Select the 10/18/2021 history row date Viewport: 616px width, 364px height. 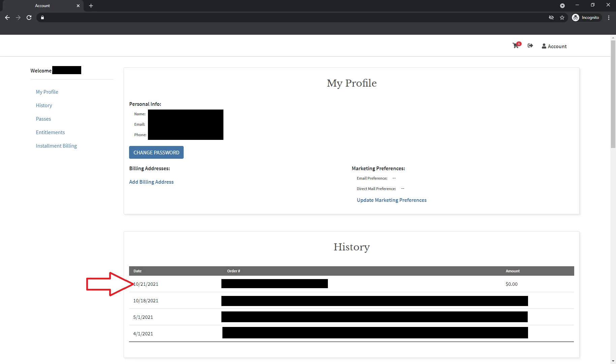coord(146,301)
